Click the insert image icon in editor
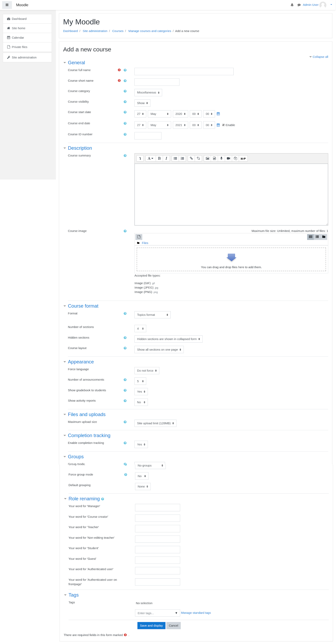 (x=207, y=158)
